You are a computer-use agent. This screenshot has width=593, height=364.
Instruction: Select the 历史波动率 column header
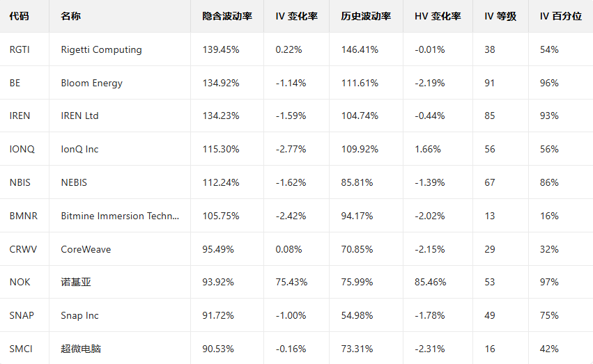366,16
